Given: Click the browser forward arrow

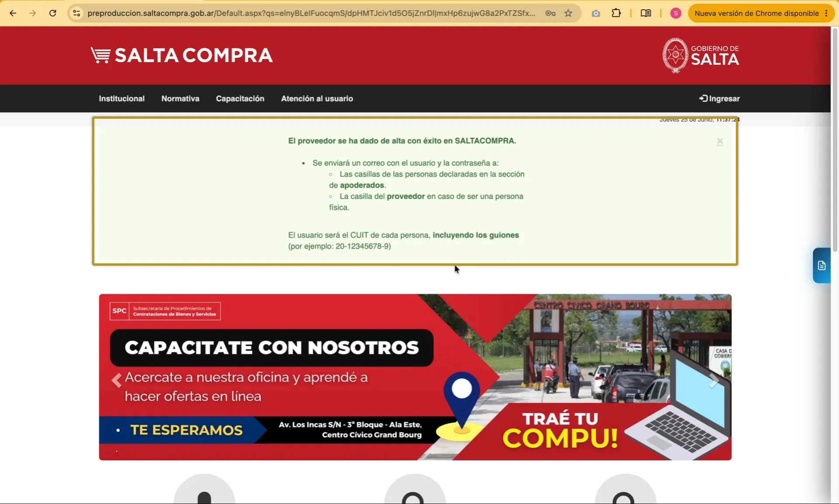Looking at the screenshot, I should (x=33, y=13).
